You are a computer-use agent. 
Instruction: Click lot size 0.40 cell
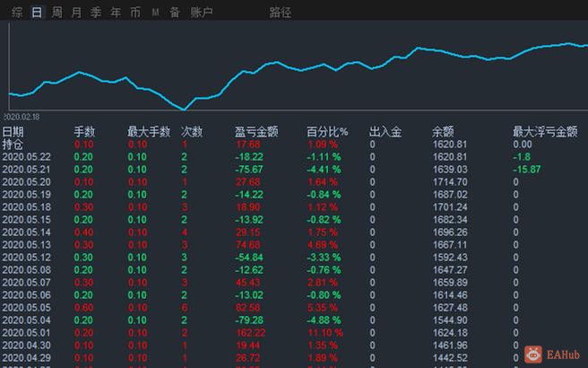(x=83, y=232)
